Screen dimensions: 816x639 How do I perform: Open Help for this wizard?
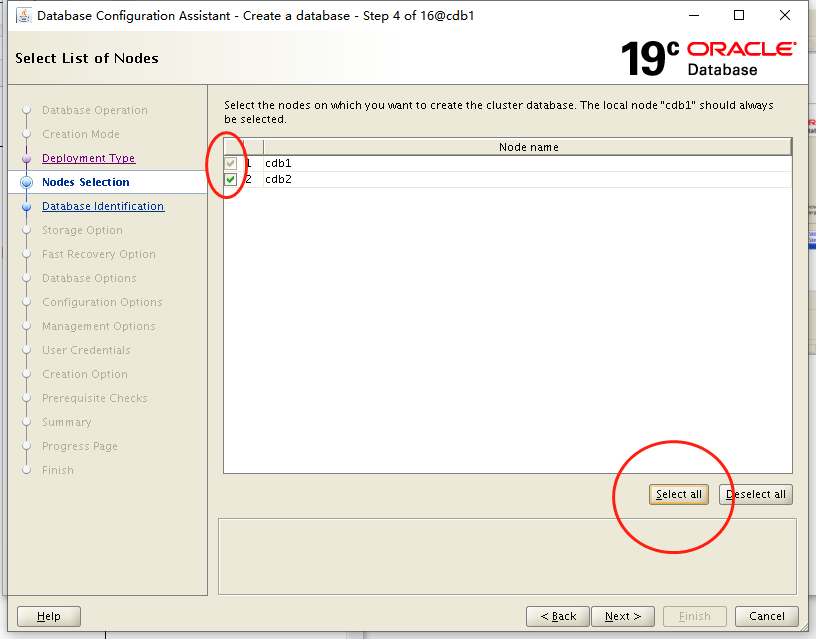point(49,617)
